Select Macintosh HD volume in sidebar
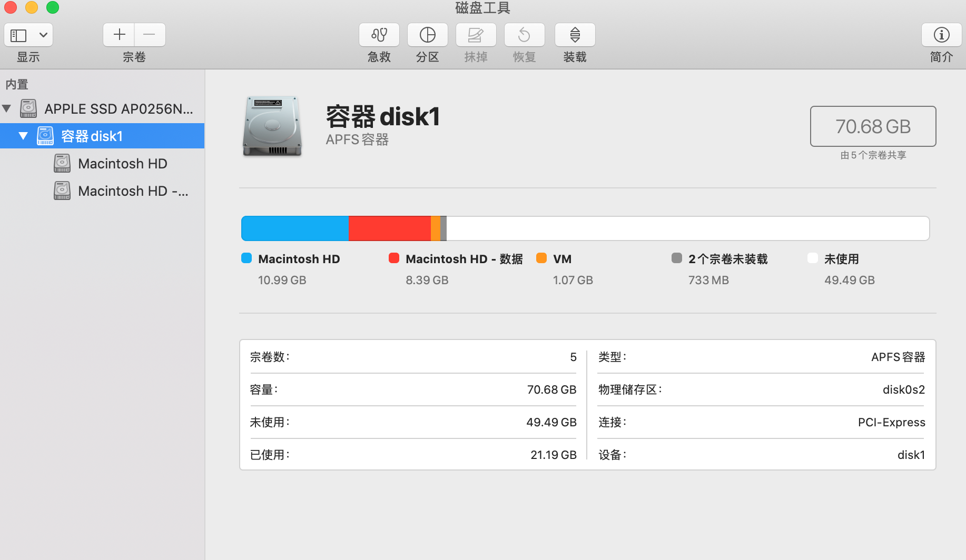The image size is (966, 560). (x=122, y=164)
